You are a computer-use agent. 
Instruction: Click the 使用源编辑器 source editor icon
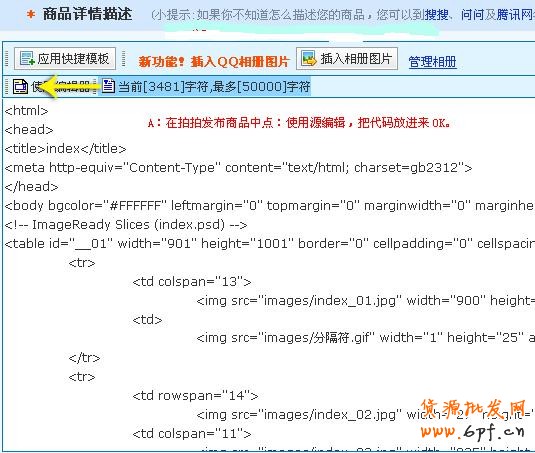point(20,86)
